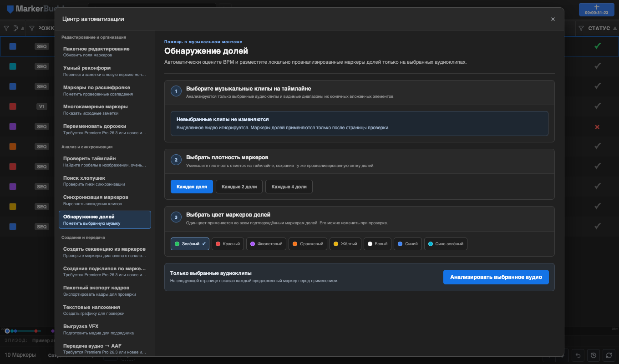Open Многокамерные маркеры section
619x364 pixels.
point(105,110)
